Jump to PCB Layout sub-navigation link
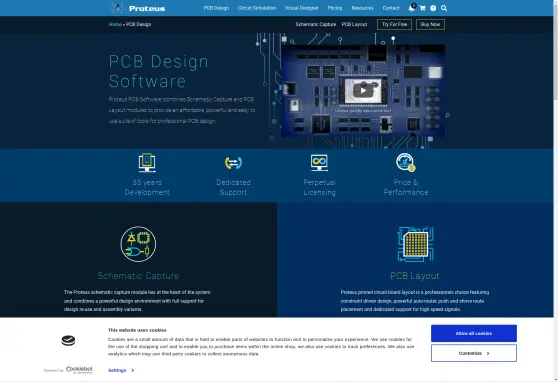558x382 pixels. [x=354, y=24]
